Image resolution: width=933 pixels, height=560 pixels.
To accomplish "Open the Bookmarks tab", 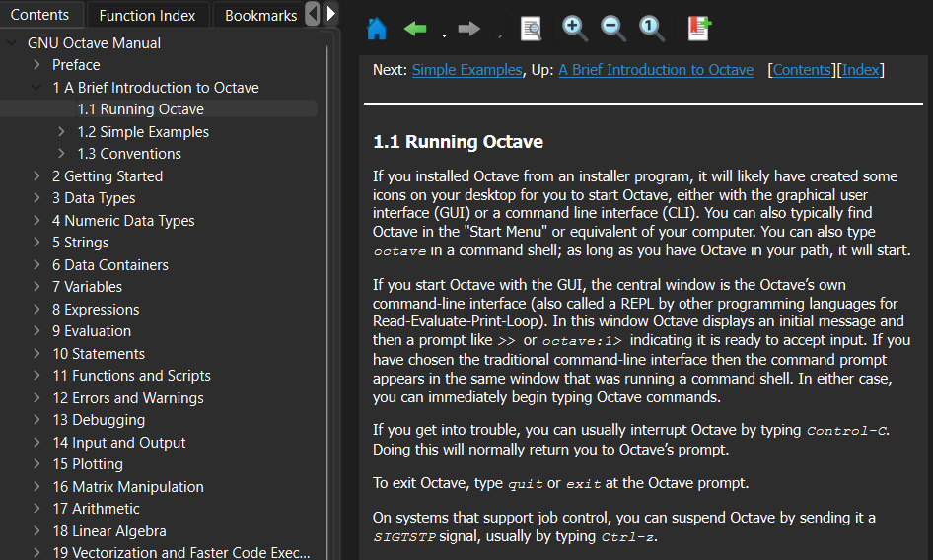I will [x=260, y=15].
